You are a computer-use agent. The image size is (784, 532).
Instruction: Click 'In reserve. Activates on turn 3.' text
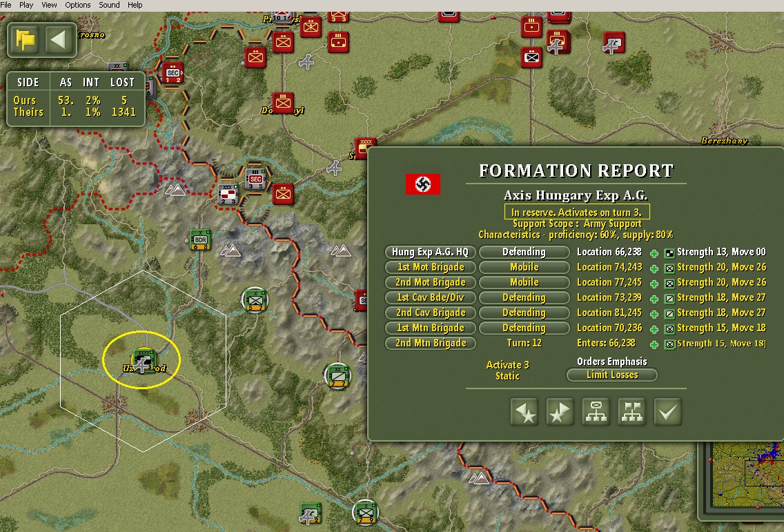click(x=576, y=212)
